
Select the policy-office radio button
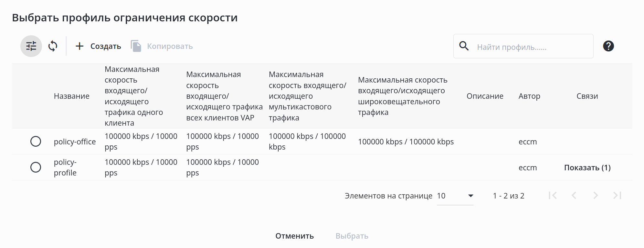point(36,141)
